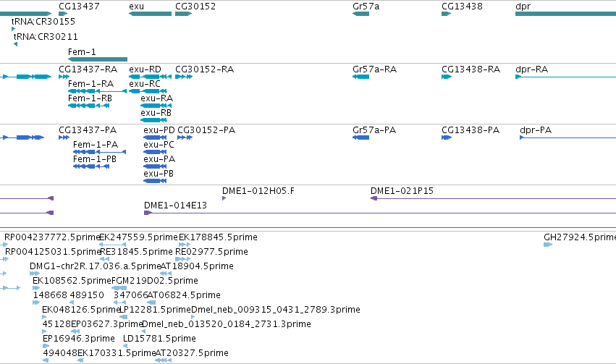The height and width of the screenshot is (364, 616).
Task: Select the 494048 feature label
Action: click(59, 353)
